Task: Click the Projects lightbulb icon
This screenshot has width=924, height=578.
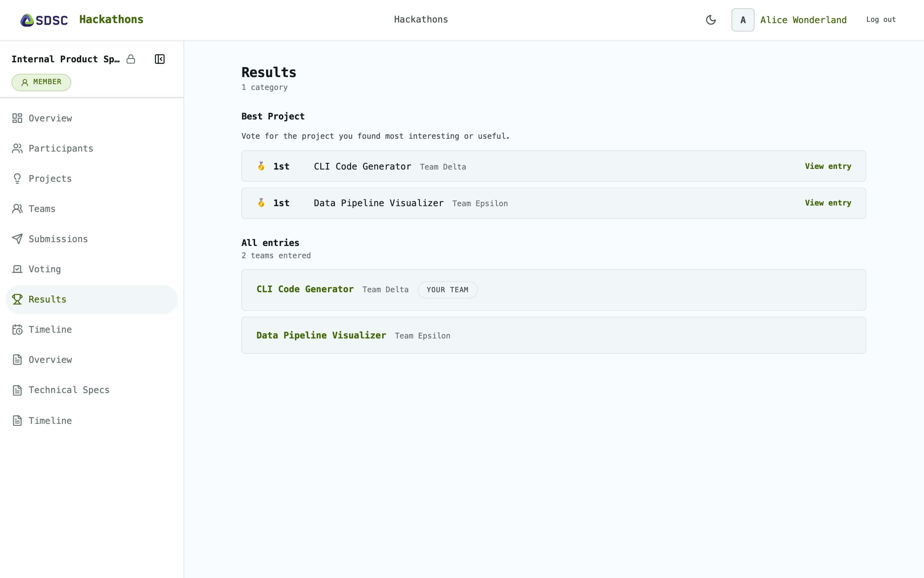Action: [x=17, y=179]
